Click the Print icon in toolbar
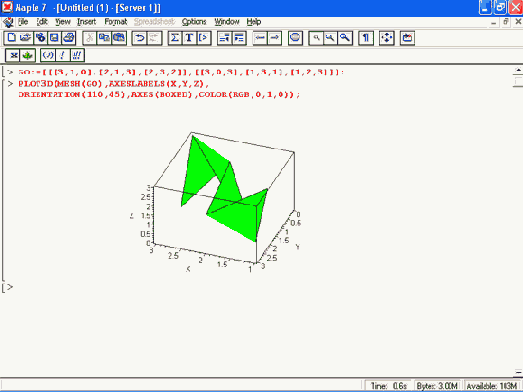Viewport: 523px width, 392px height. click(68, 38)
